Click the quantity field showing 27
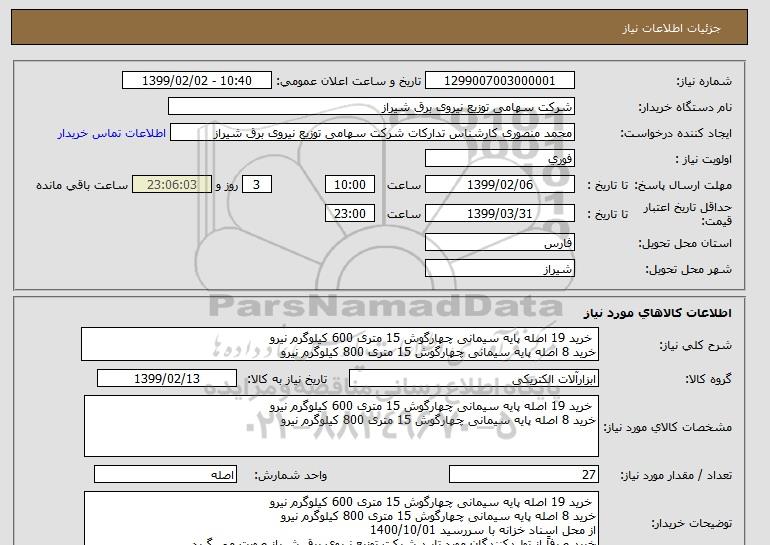770x545 pixels. pyautogui.click(x=523, y=475)
